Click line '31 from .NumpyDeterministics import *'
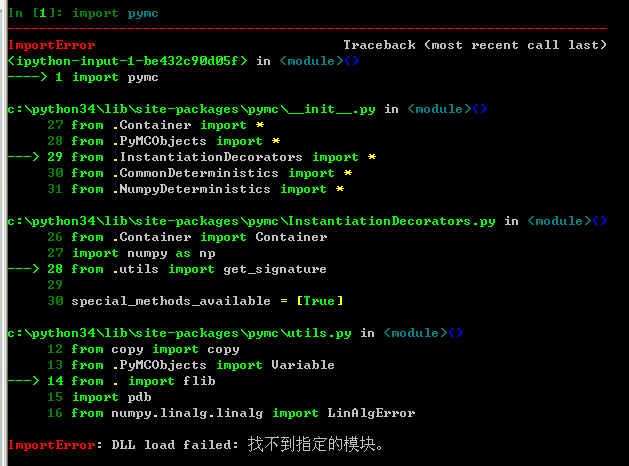This screenshot has height=466, width=629. point(196,189)
